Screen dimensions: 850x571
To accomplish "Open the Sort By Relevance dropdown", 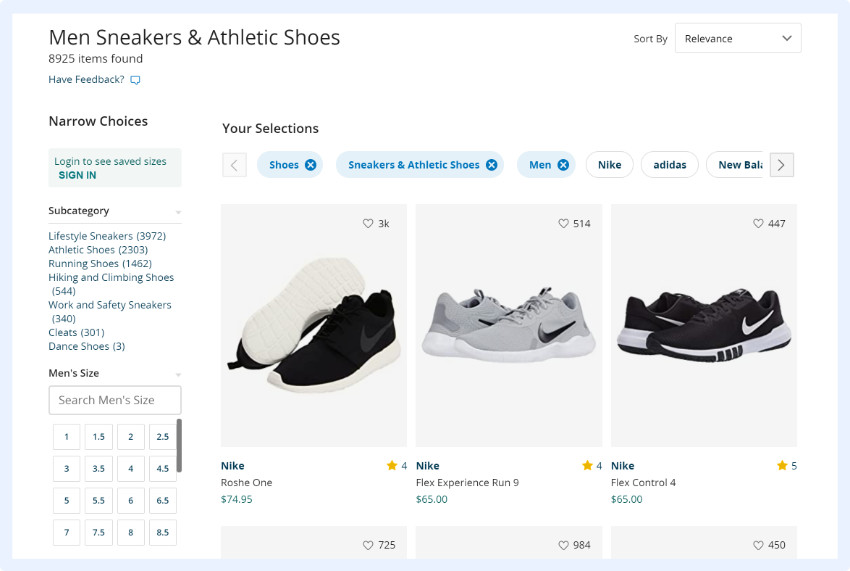I will point(737,39).
